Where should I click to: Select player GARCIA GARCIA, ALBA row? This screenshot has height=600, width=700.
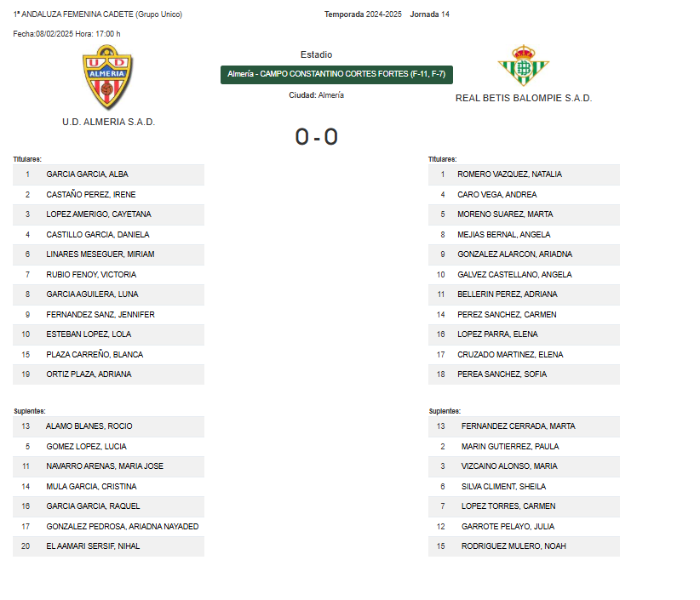pos(108,174)
